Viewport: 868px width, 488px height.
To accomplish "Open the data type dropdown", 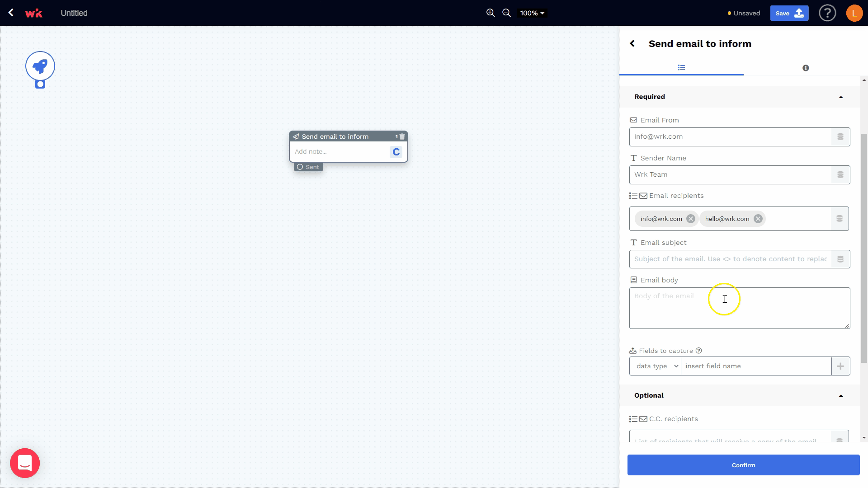I will (x=655, y=366).
